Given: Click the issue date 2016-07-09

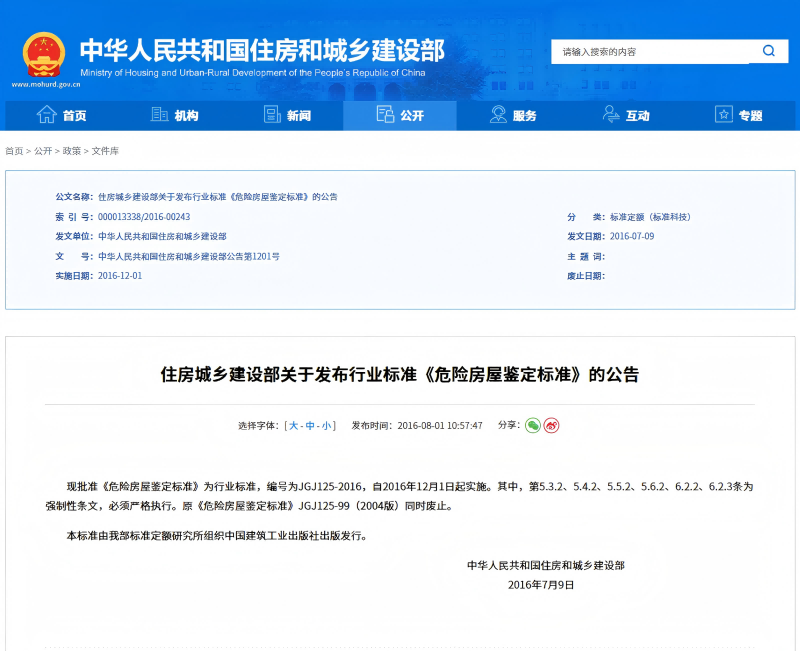Looking at the screenshot, I should pyautogui.click(x=632, y=236).
